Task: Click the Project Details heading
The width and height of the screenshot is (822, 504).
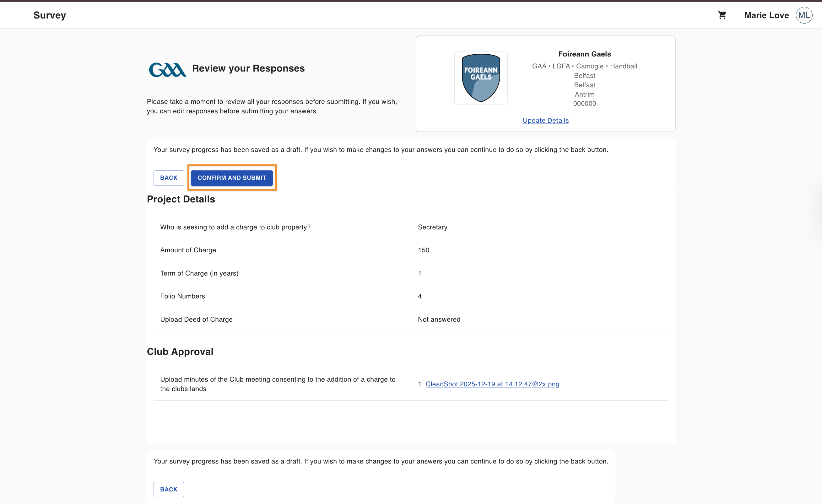Action: point(181,199)
